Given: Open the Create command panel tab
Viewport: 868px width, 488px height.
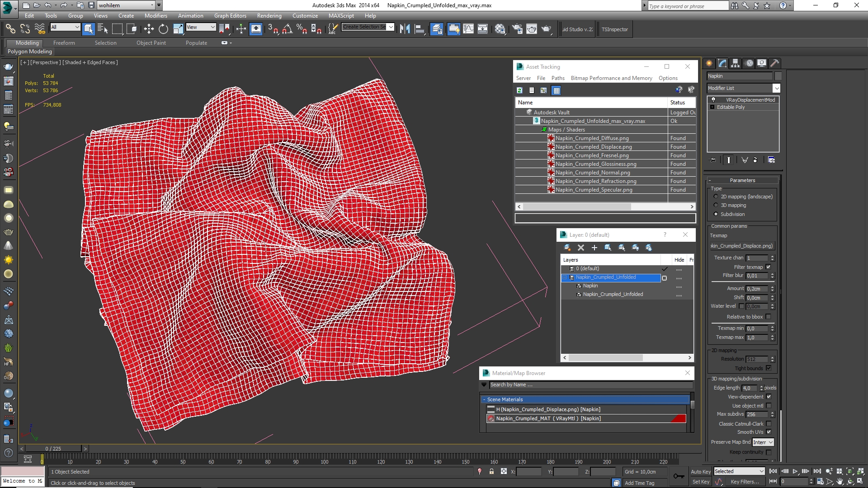Looking at the screenshot, I should click(x=709, y=63).
